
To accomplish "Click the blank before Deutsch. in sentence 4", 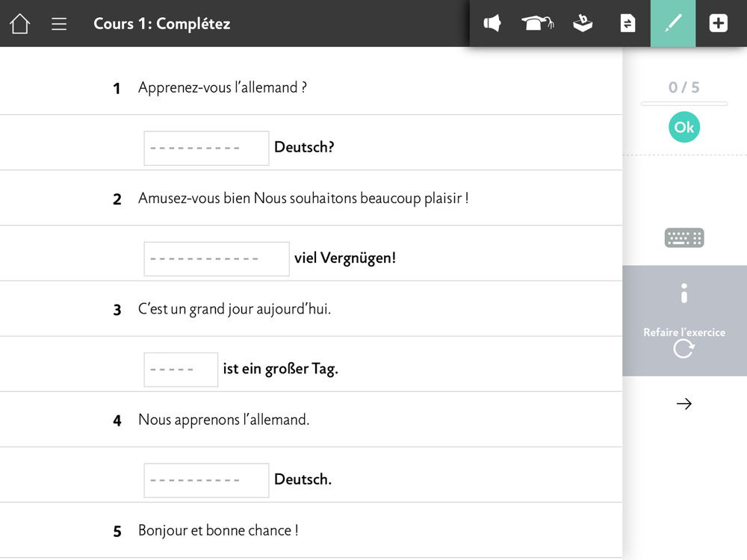I will point(206,480).
